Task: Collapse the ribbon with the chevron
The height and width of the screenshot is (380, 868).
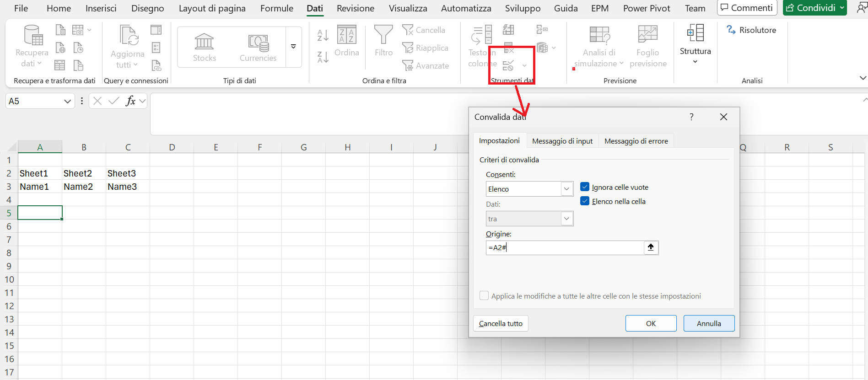Action: pos(863,78)
